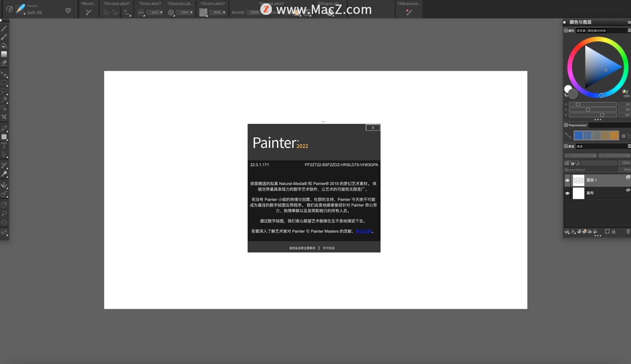Select the Dodge tool with microphone-like icon
The width and height of the screenshot is (631, 364).
pos(4,174)
